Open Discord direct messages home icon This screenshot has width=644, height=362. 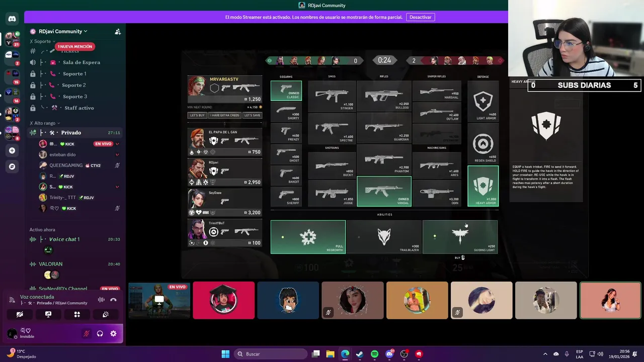(12, 19)
